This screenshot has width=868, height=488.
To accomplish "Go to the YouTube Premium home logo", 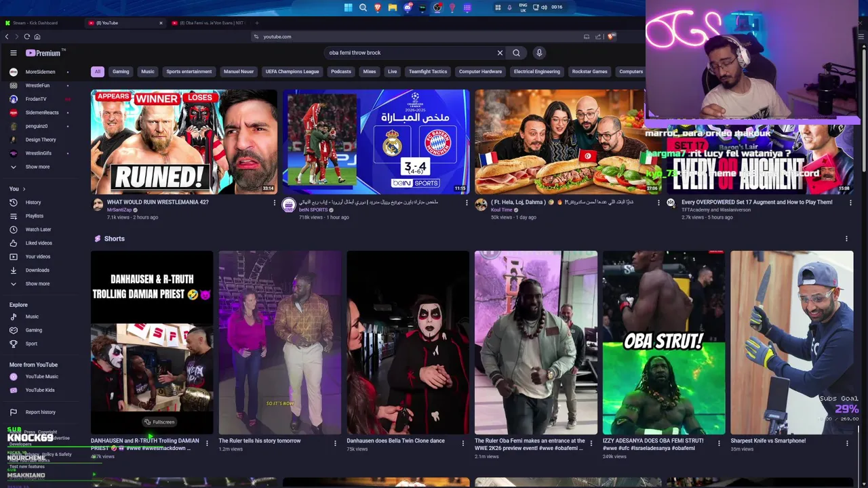I will pyautogui.click(x=45, y=53).
